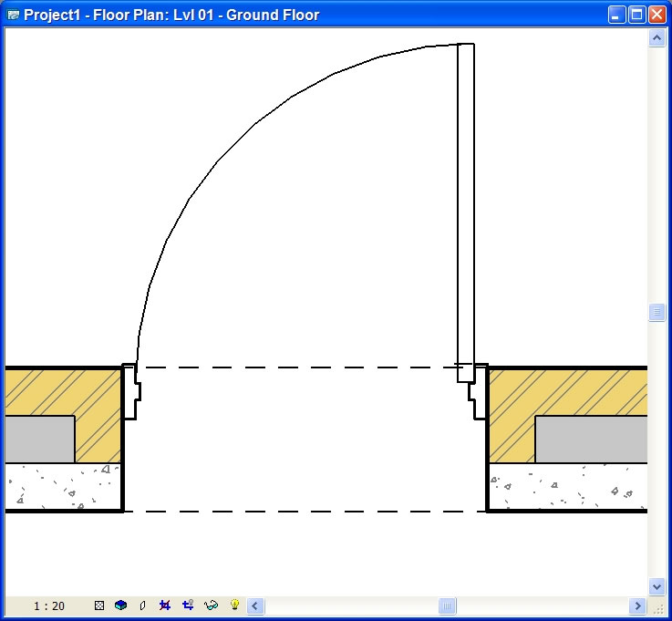This screenshot has width=672, height=621.
Task: Open the 1 : 20 view scale selector
Action: (49, 605)
